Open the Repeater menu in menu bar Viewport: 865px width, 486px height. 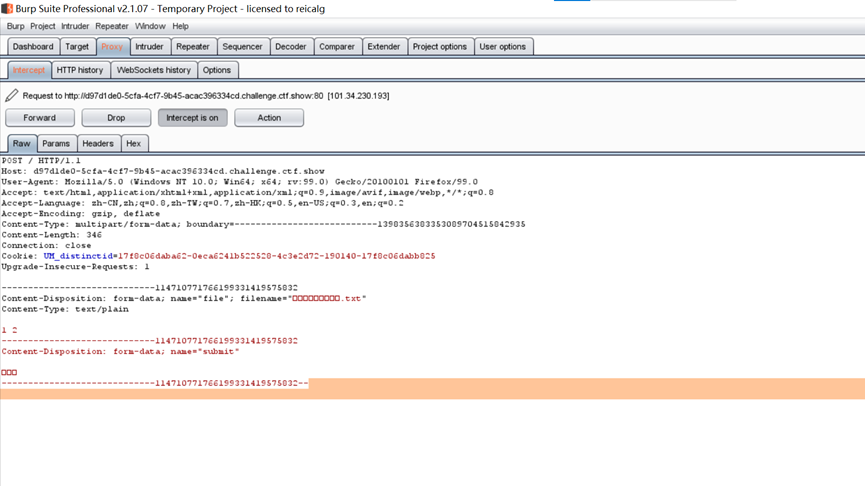coord(111,26)
